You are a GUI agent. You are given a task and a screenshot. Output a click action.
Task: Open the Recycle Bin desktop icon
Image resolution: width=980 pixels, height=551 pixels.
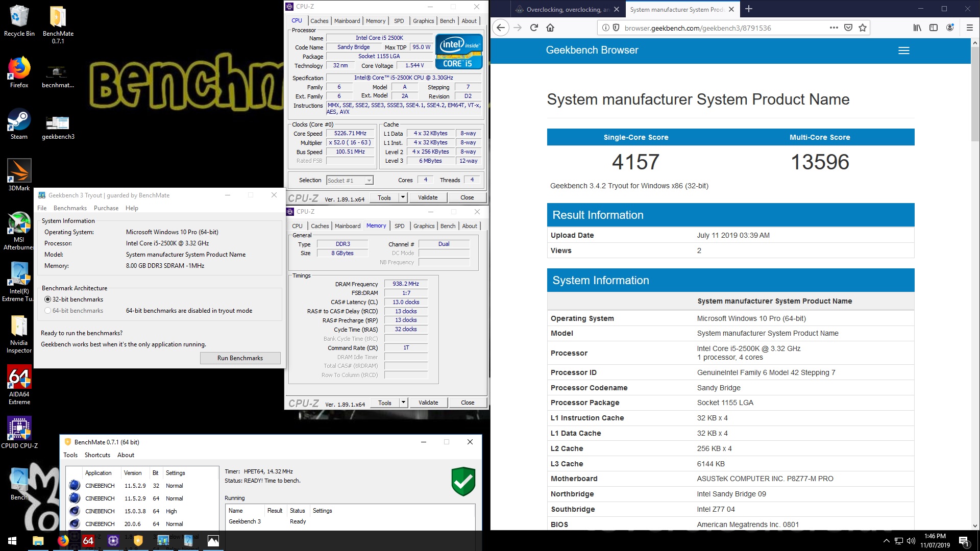pos(19,21)
